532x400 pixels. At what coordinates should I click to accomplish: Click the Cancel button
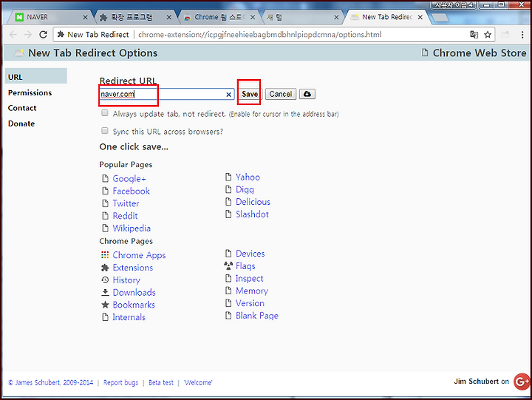(x=281, y=94)
